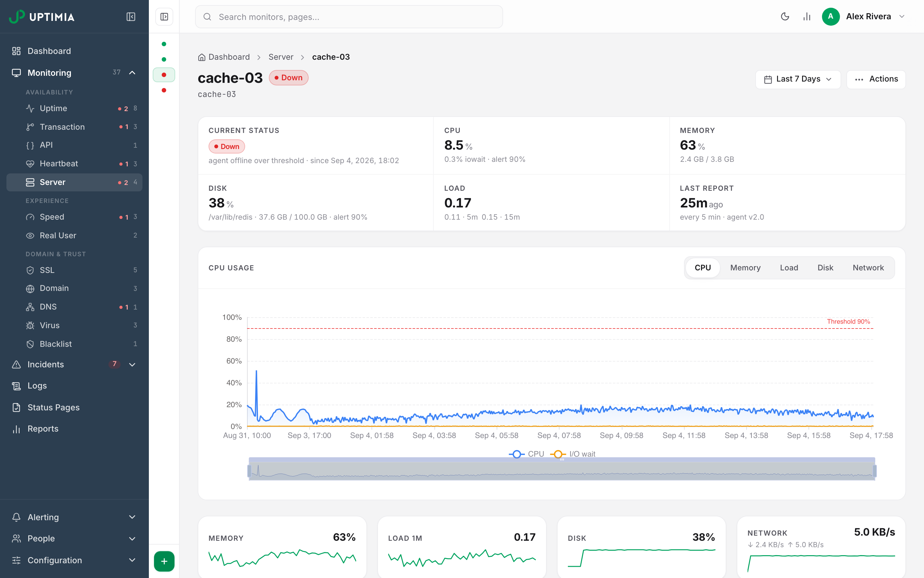Image resolution: width=924 pixels, height=578 pixels.
Task: Open Speed monitors
Action: [x=74, y=217]
